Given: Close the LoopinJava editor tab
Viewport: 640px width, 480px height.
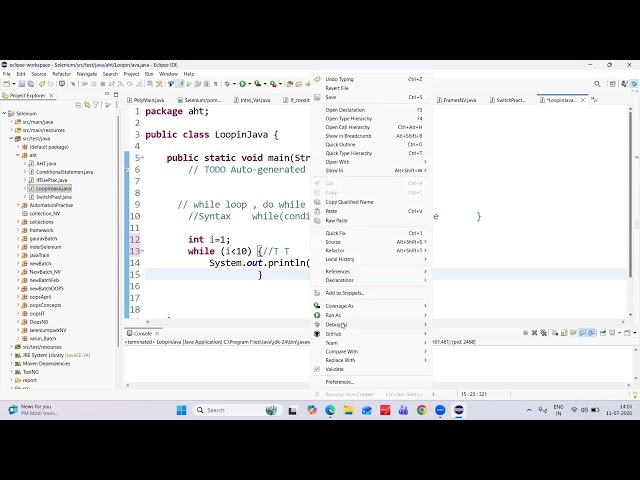Looking at the screenshot, I should coord(583,100).
